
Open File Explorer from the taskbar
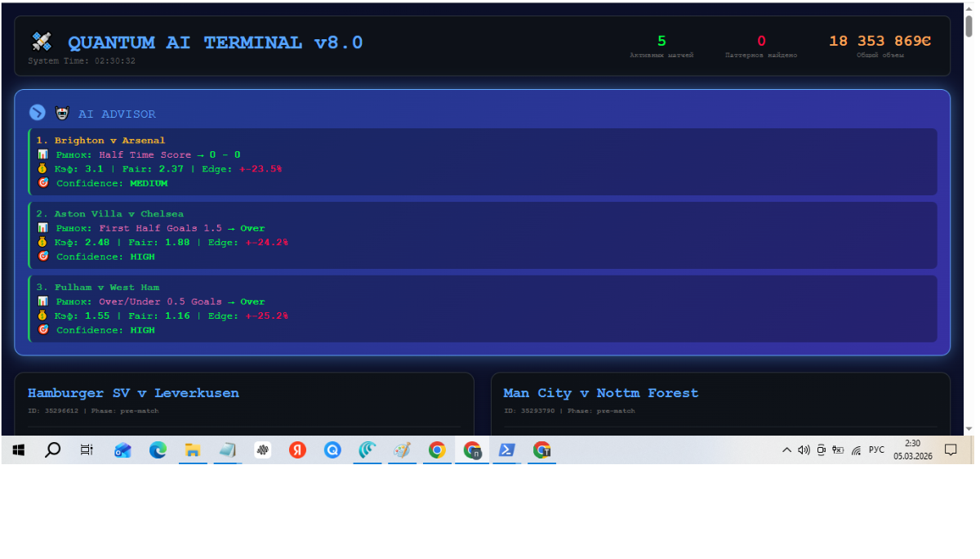[193, 449]
